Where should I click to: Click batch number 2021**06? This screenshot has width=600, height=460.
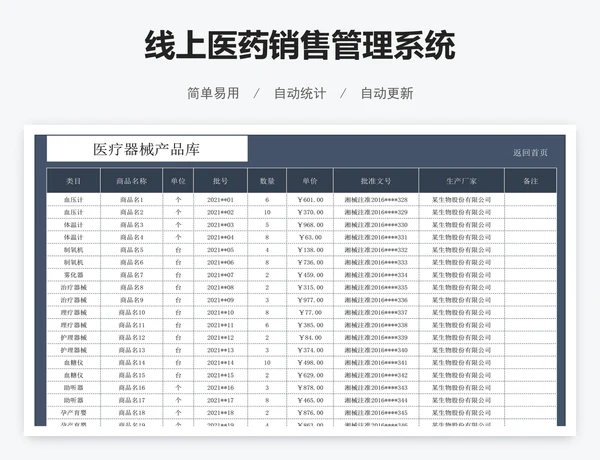click(220, 263)
